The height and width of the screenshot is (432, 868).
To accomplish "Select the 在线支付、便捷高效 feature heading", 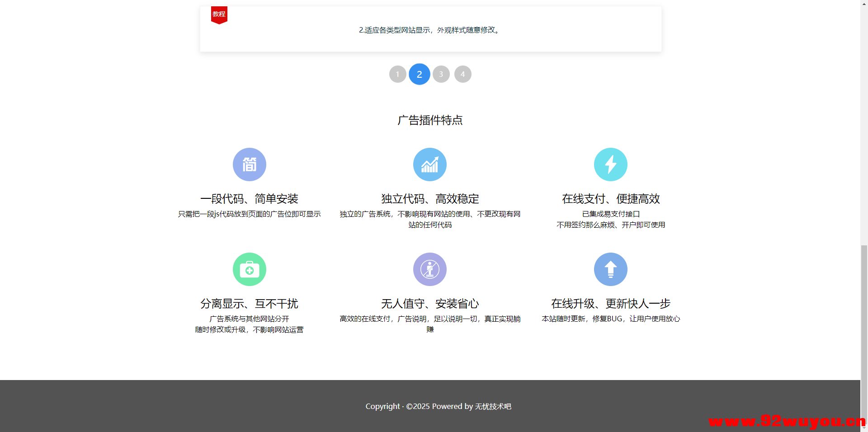I will 610,199.
